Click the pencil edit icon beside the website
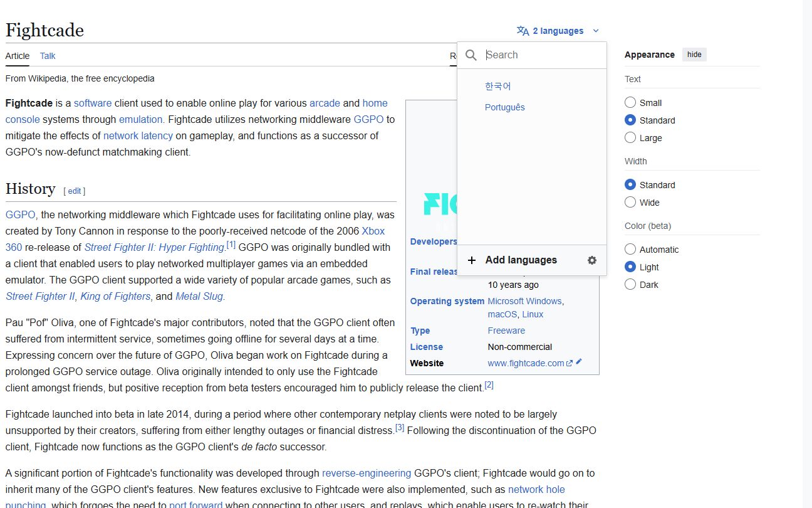The height and width of the screenshot is (508, 812). (579, 362)
